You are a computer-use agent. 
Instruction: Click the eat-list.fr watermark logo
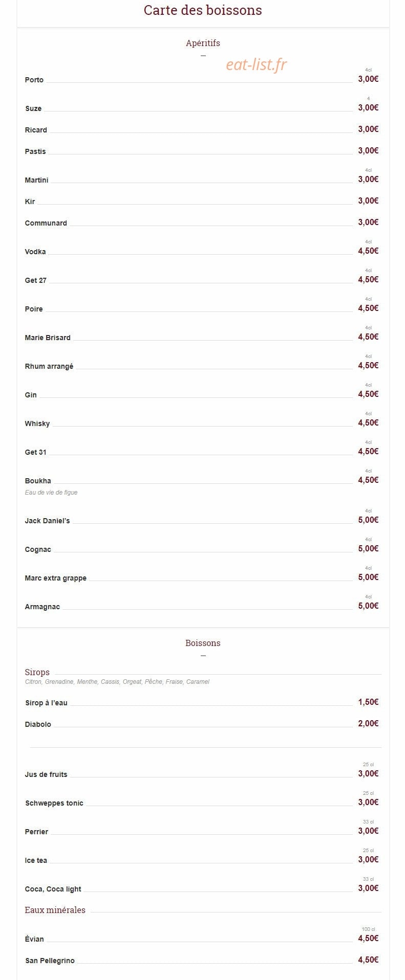coord(257,65)
